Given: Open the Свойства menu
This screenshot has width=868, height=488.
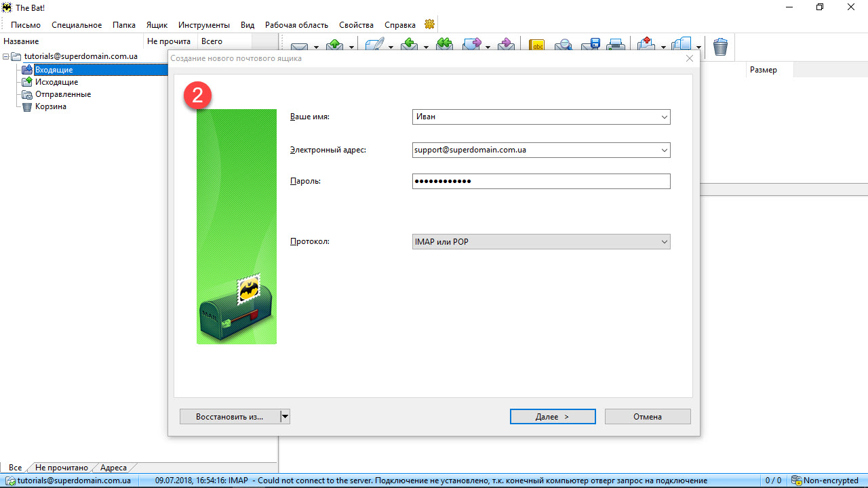Looking at the screenshot, I should pyautogui.click(x=356, y=25).
